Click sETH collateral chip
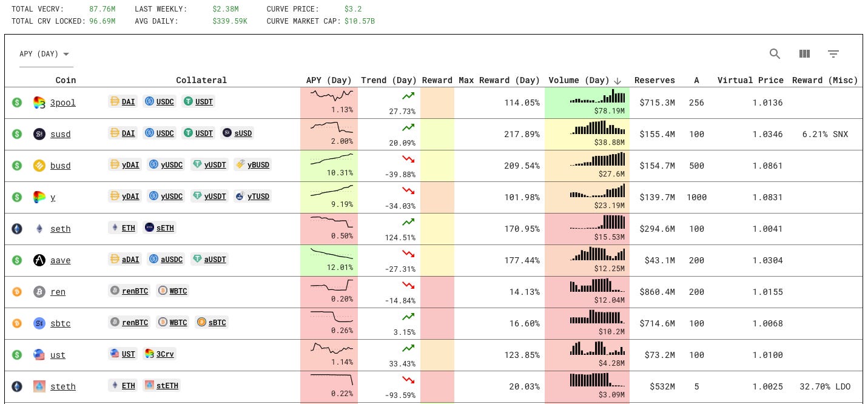The image size is (868, 404). (x=160, y=227)
